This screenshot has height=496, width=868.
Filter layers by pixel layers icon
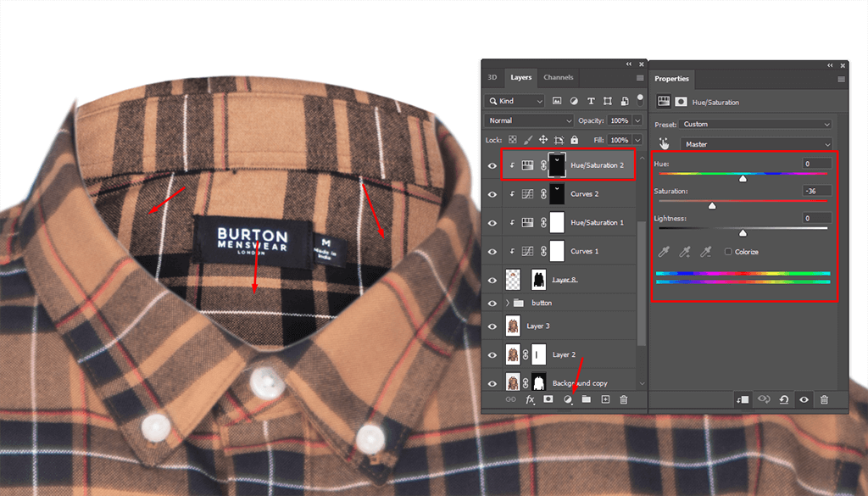557,101
